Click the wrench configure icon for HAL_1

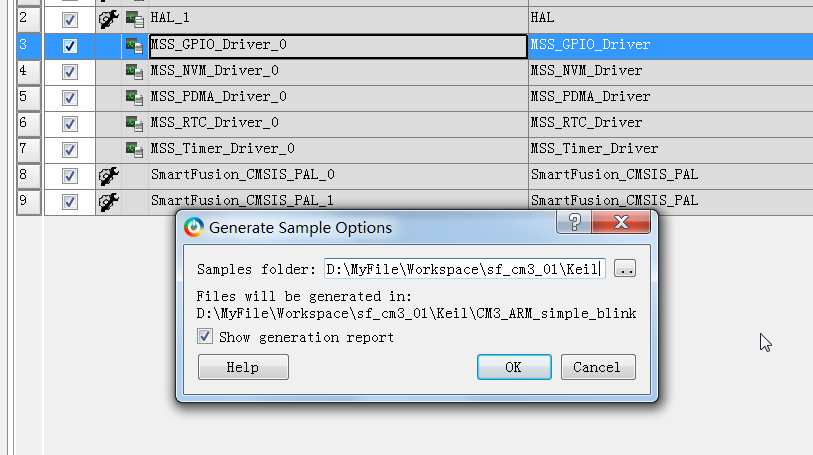pyautogui.click(x=108, y=19)
